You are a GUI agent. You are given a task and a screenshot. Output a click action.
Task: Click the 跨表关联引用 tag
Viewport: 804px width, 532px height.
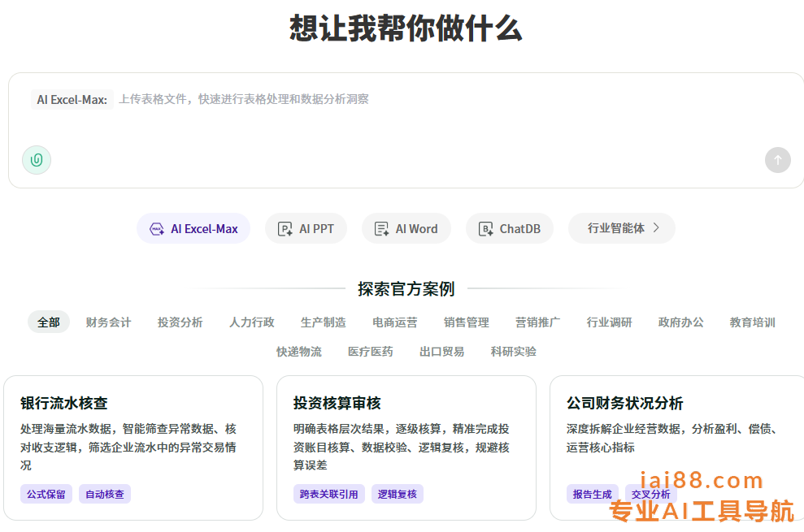pos(329,494)
